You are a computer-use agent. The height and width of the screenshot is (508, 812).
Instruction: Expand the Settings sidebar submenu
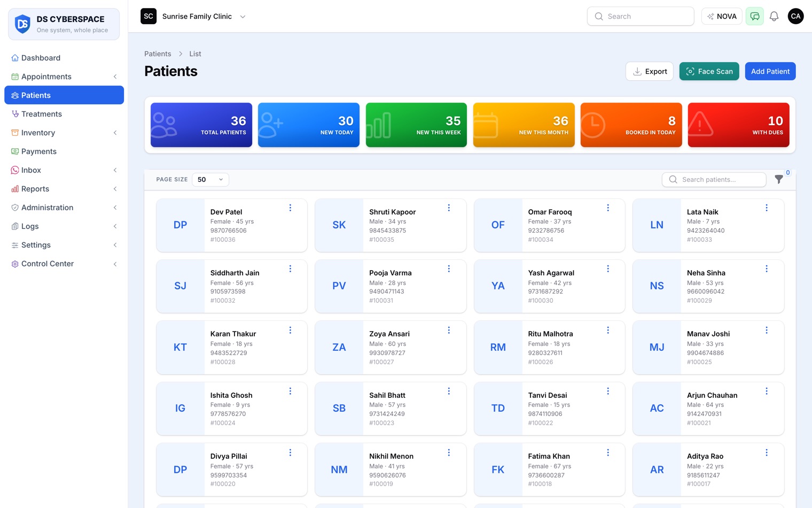(115, 245)
